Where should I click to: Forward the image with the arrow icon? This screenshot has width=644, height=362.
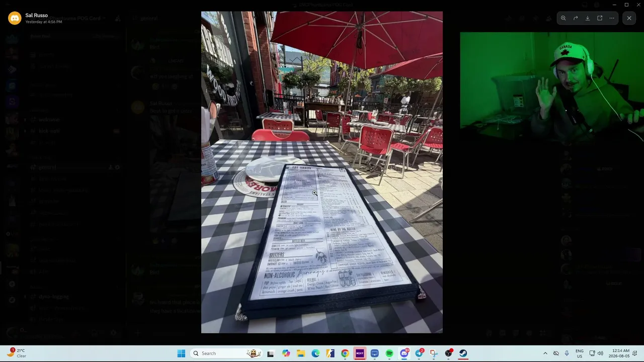(576, 18)
